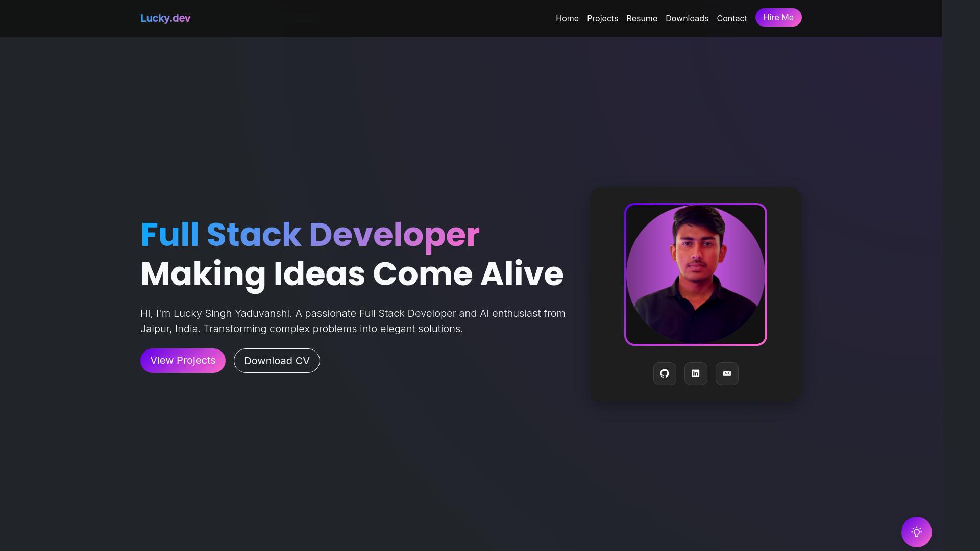Click the introduction paragraph text
Viewport: 980px width, 551px height.
point(352,320)
